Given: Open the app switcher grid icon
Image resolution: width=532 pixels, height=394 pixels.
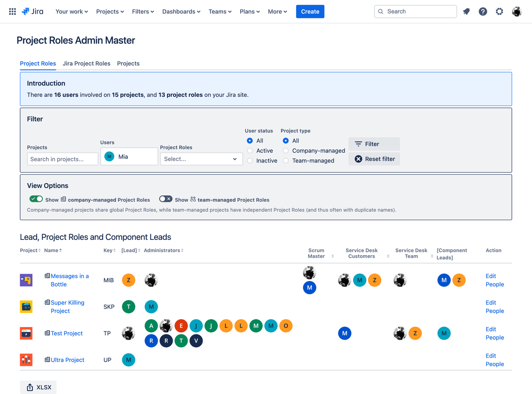Looking at the screenshot, I should pyautogui.click(x=12, y=11).
